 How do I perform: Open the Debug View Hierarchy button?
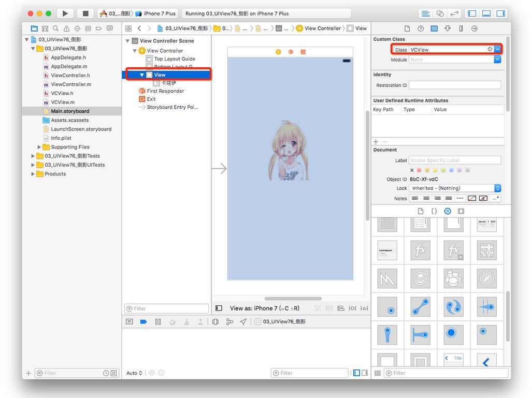pos(215,321)
